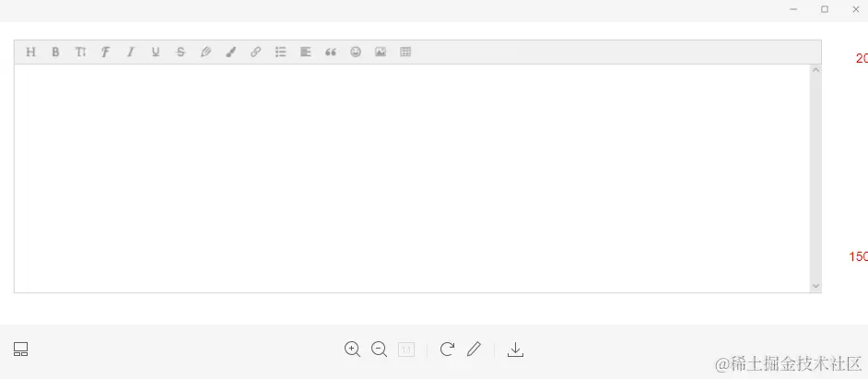Open the font family tool
868x379 pixels.
(105, 52)
